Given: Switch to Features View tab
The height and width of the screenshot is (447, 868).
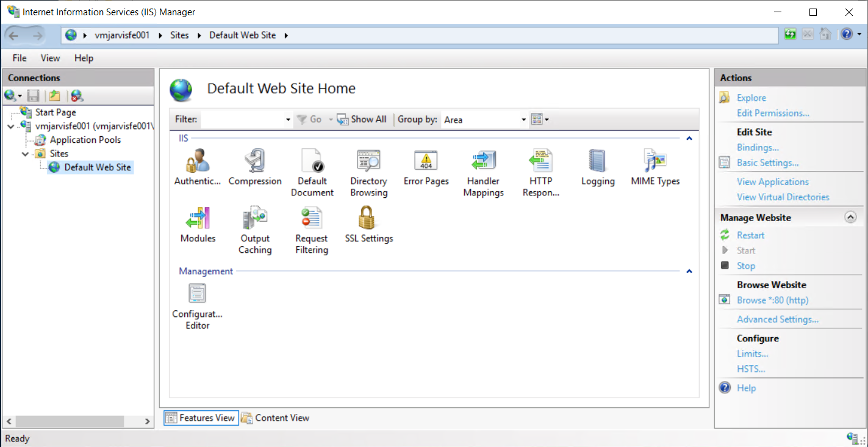Looking at the screenshot, I should 201,418.
